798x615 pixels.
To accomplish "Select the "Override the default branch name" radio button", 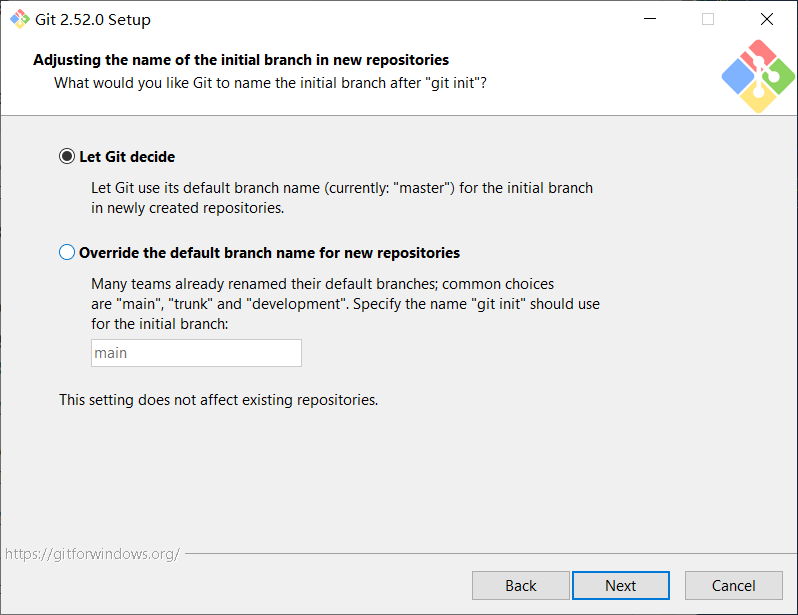I will (67, 253).
